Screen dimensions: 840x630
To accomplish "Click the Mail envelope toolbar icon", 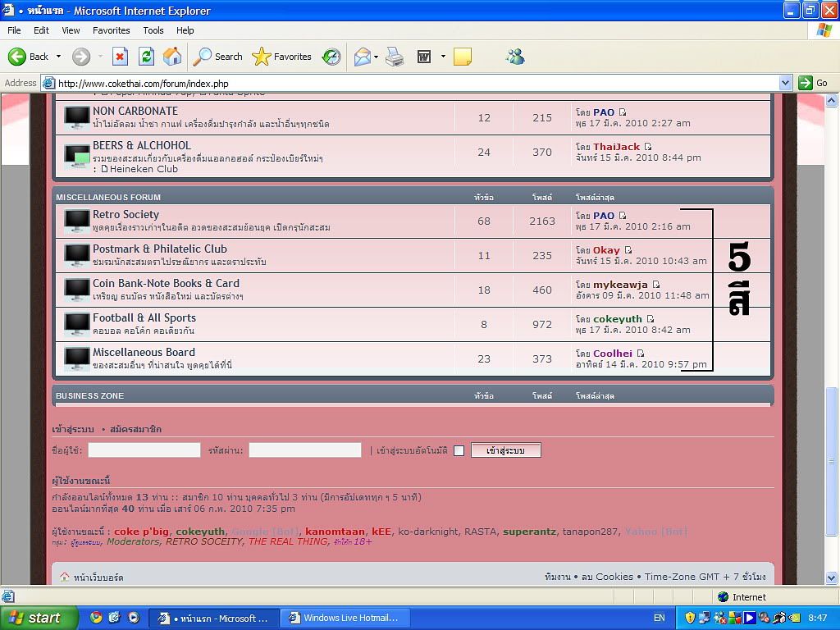I will coord(362,57).
